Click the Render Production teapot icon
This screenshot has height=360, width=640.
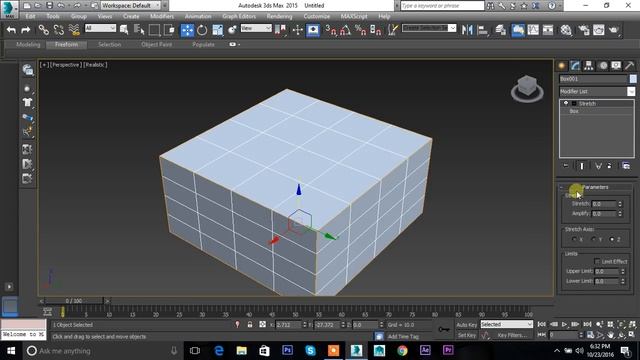click(x=613, y=30)
